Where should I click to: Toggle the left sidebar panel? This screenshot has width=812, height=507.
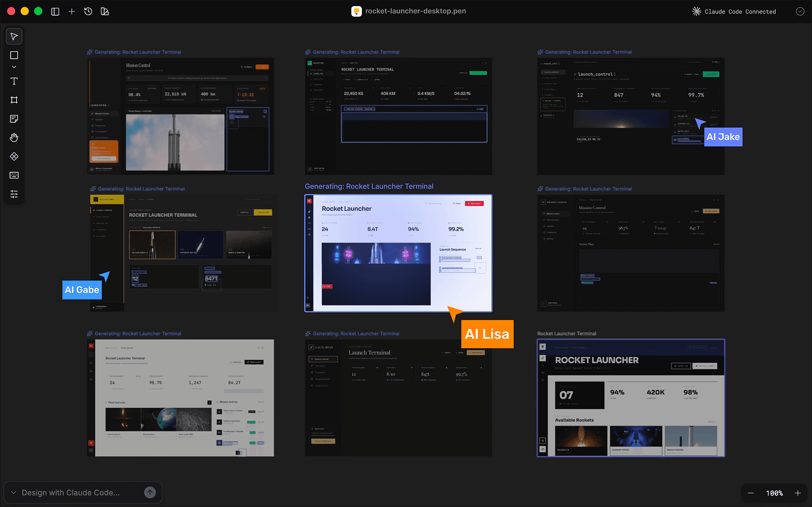click(55, 11)
